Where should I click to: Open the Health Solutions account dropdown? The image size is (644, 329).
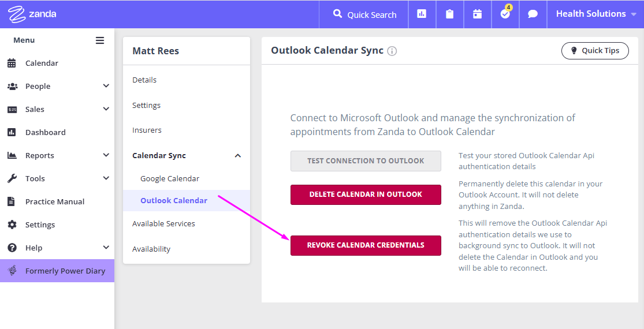click(x=595, y=14)
